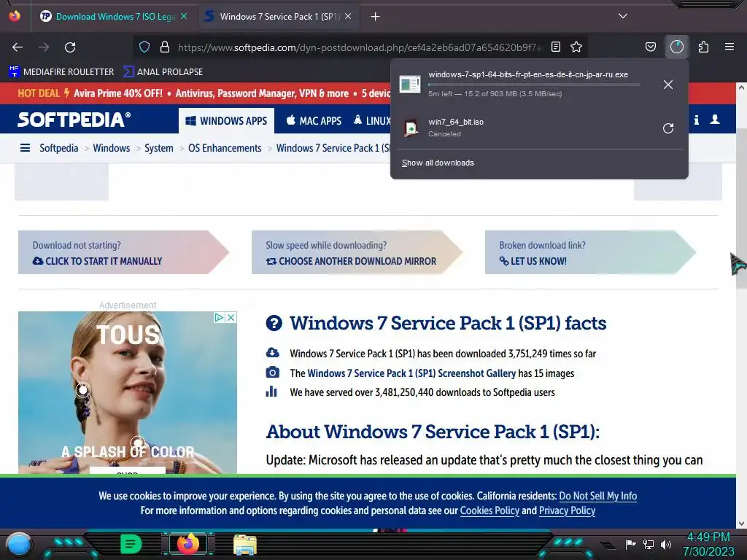Open a new browser tab
This screenshot has width=747, height=560.
point(376,17)
